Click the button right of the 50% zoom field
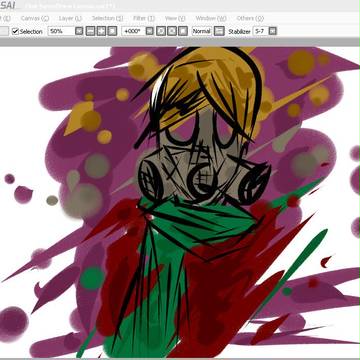Image resolution: width=360 pixels, height=360 pixels. [79, 31]
